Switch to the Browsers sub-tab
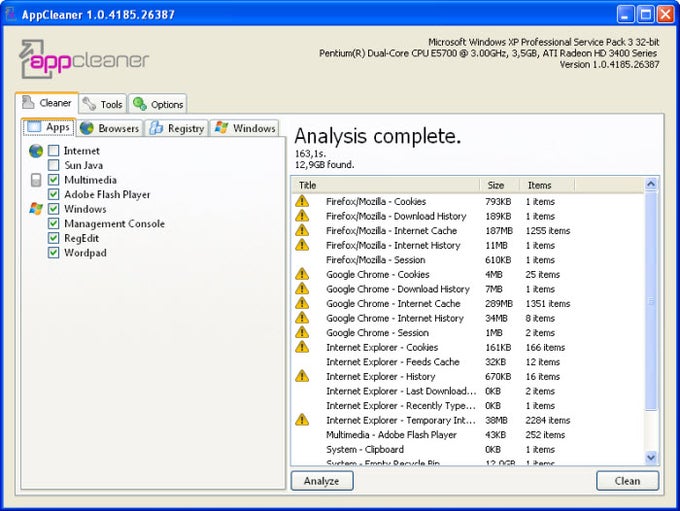680x511 pixels. (x=110, y=128)
